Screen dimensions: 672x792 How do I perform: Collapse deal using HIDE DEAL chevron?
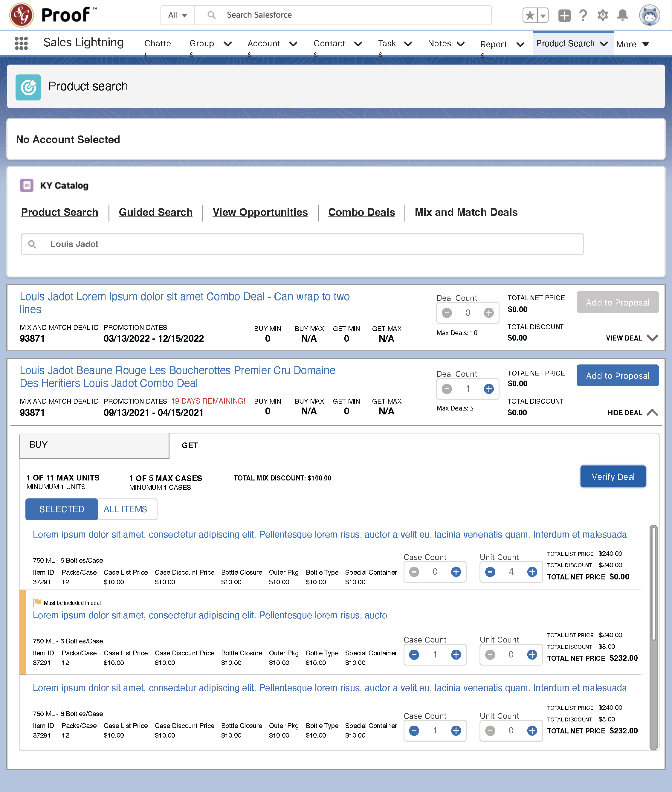[652, 412]
